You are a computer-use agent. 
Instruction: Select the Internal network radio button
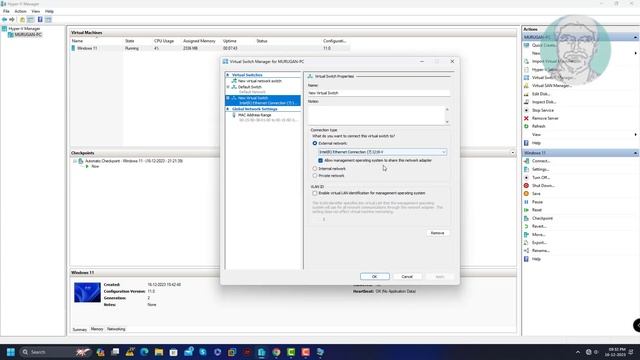tap(315, 169)
